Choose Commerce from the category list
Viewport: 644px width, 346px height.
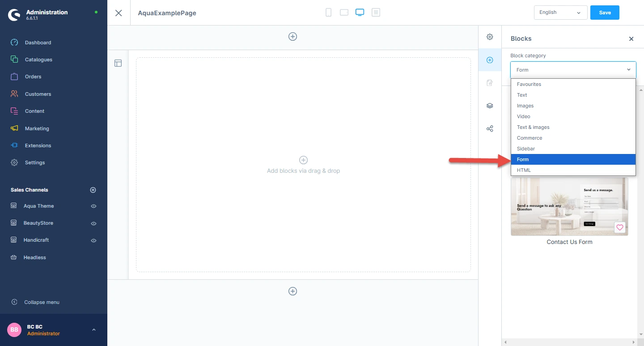(530, 138)
